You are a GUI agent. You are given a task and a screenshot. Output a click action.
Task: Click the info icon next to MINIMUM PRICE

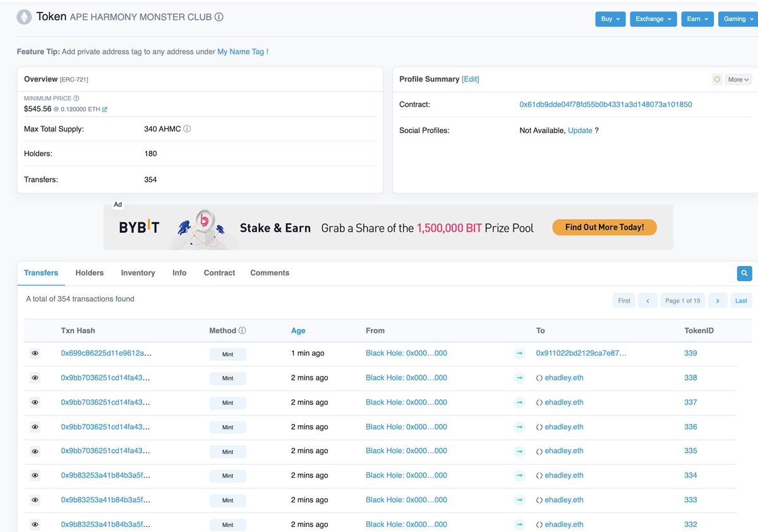coord(76,99)
